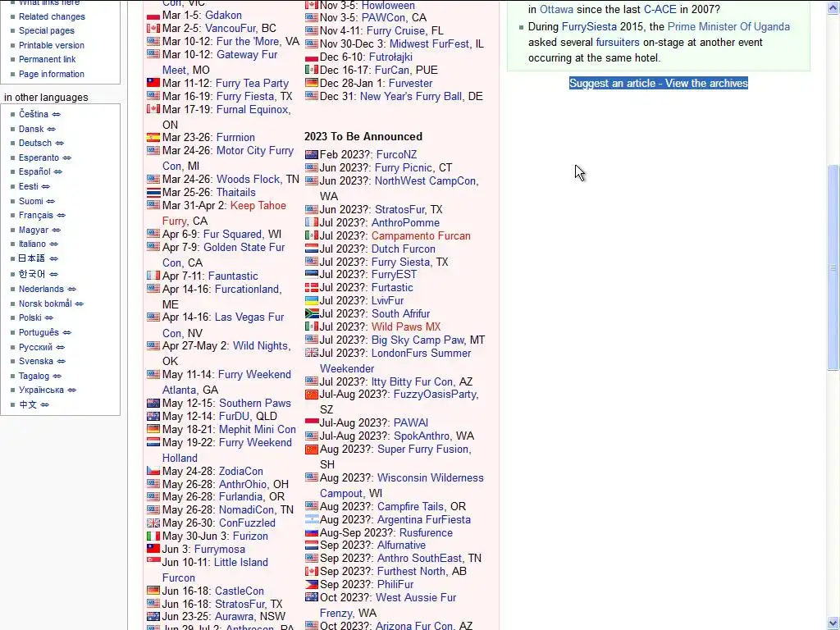The width and height of the screenshot is (840, 630).
Task: Switch to the 日本語 language version
Action: click(x=32, y=258)
